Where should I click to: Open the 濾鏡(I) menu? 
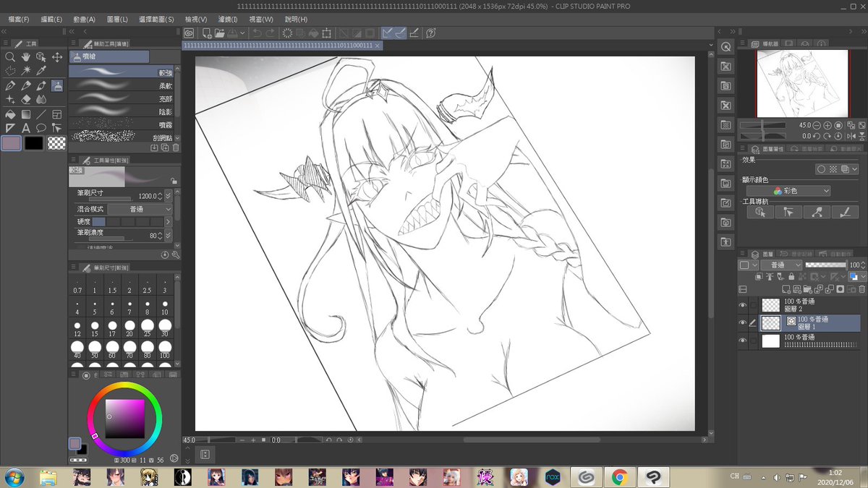pyautogui.click(x=227, y=19)
